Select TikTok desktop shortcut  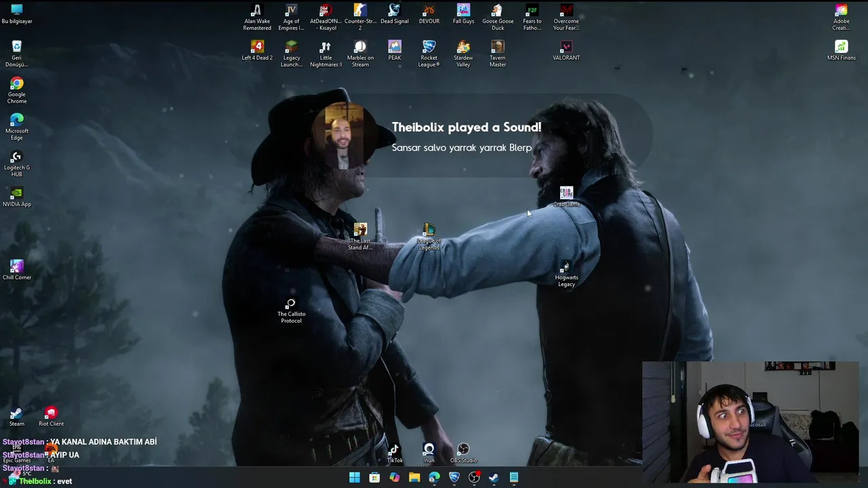click(395, 453)
